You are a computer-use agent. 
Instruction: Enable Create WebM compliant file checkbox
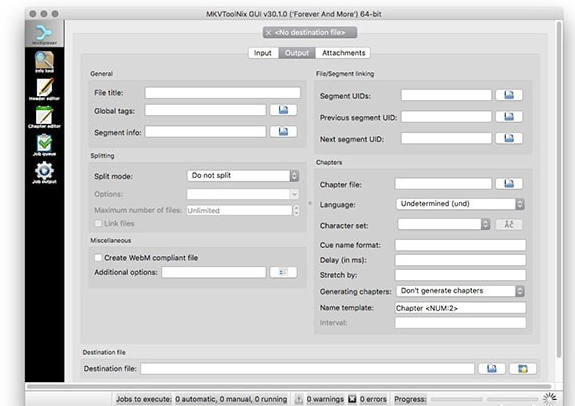pos(98,258)
